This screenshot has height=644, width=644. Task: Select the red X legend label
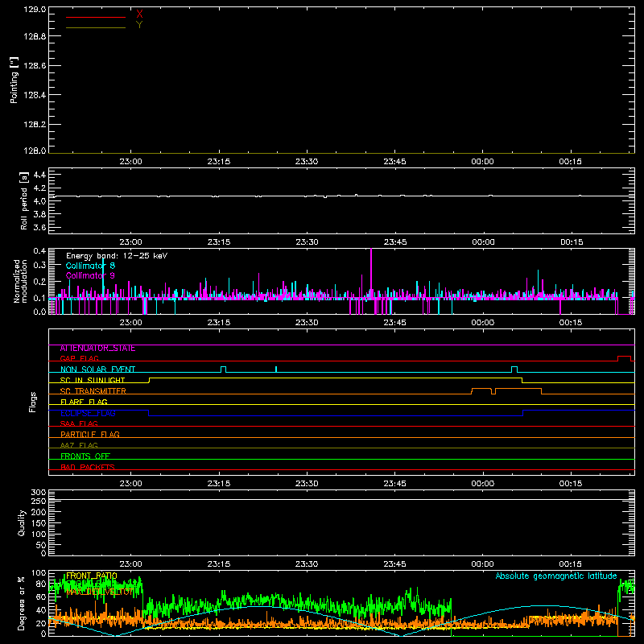(x=139, y=14)
